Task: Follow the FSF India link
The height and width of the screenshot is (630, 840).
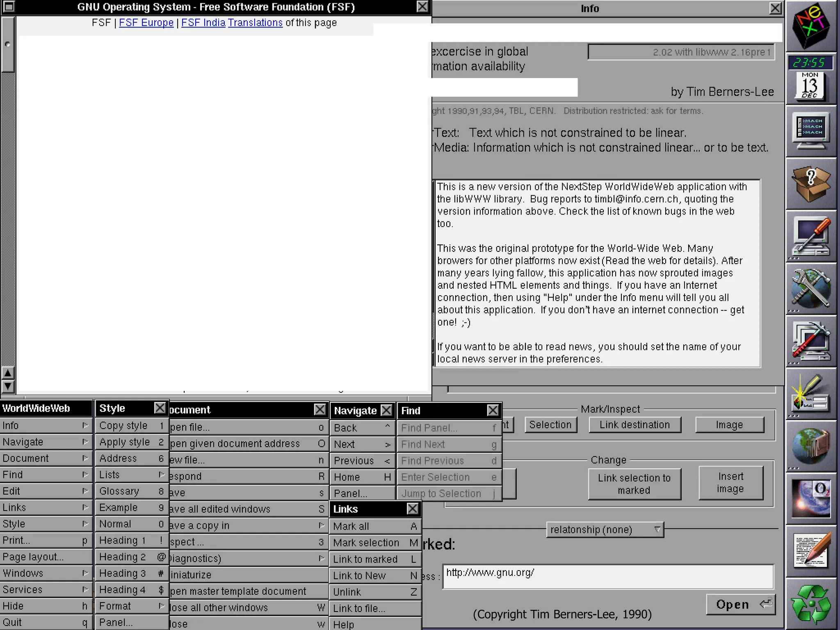Action: pyautogui.click(x=203, y=23)
